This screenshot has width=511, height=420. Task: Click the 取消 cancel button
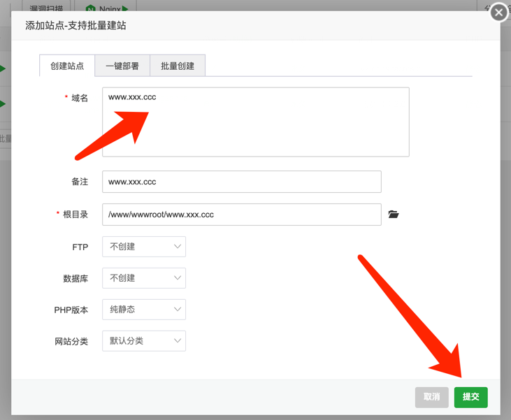click(x=431, y=397)
